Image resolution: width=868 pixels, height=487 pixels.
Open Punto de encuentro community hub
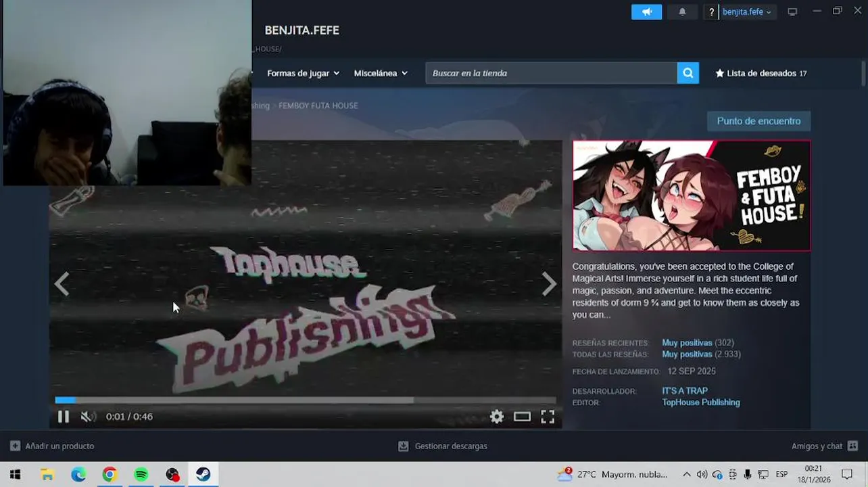(758, 121)
